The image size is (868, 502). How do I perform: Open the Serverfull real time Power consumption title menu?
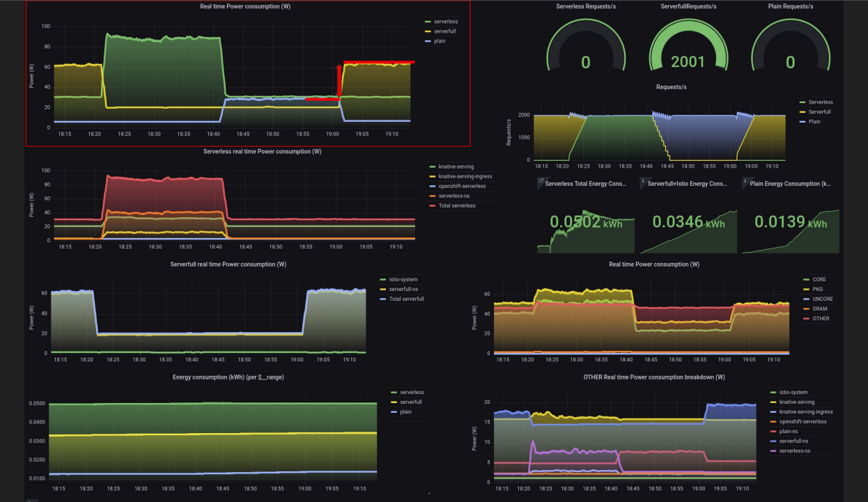coord(228,264)
